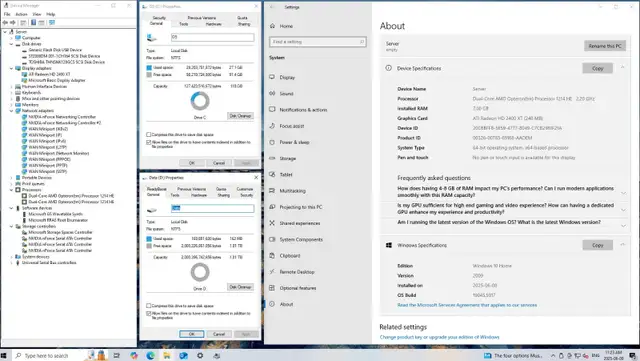Click the Forward arrow in Device Manager toolbar

(x=13, y=22)
